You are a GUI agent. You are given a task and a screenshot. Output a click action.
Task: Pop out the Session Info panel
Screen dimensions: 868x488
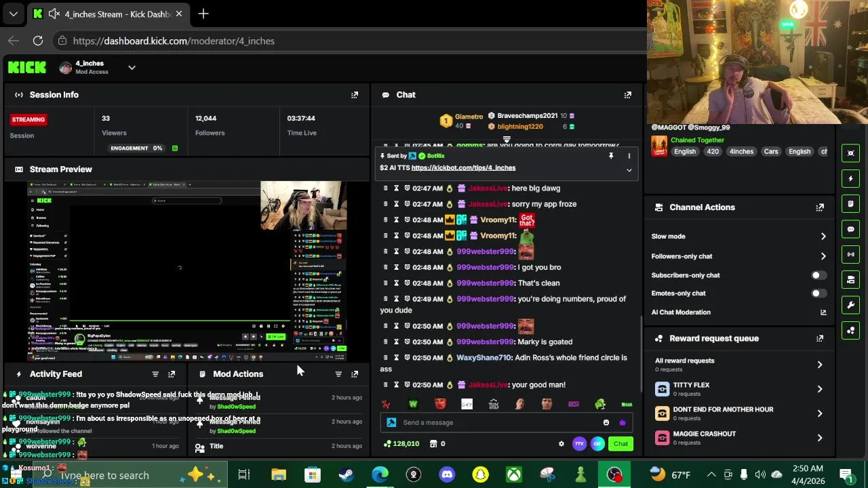click(355, 95)
